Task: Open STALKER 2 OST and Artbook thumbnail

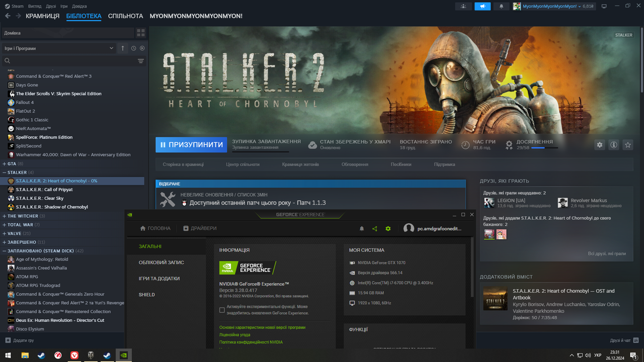Action: point(496,299)
